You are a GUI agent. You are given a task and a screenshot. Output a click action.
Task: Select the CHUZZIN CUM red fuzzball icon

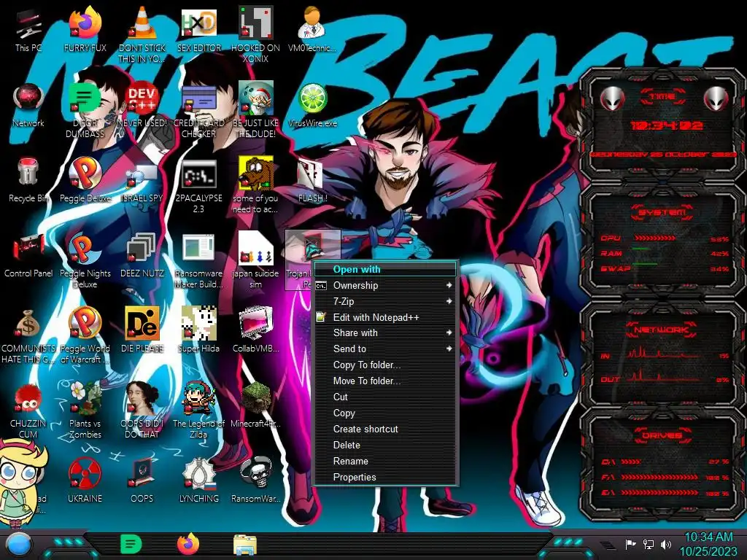point(28,411)
